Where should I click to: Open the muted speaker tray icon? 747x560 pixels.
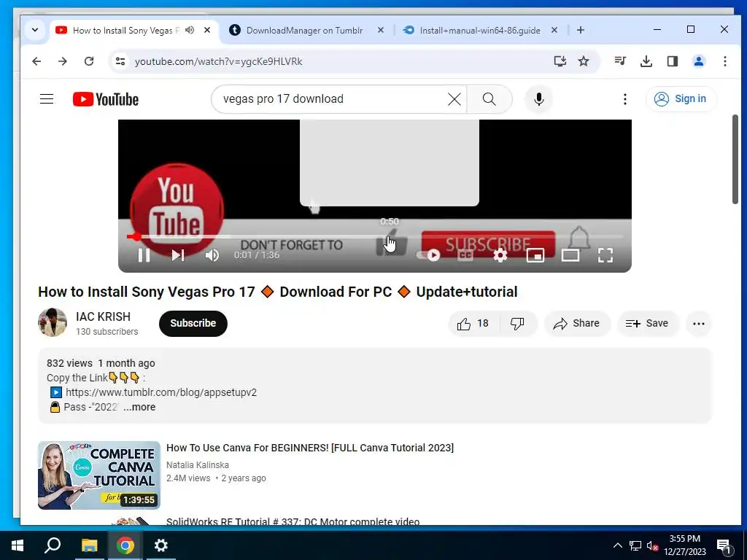pyautogui.click(x=652, y=546)
